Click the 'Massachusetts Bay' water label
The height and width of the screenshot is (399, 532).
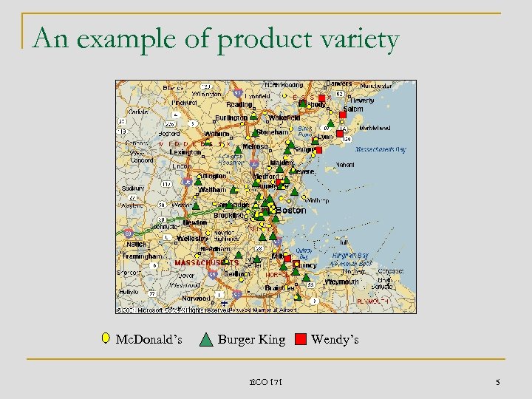[381, 149]
